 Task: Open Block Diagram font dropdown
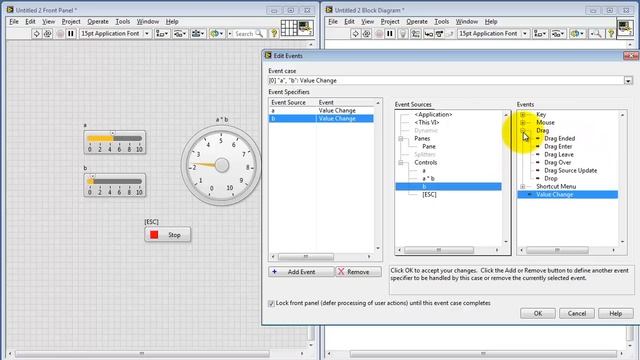pyautogui.click(x=525, y=33)
